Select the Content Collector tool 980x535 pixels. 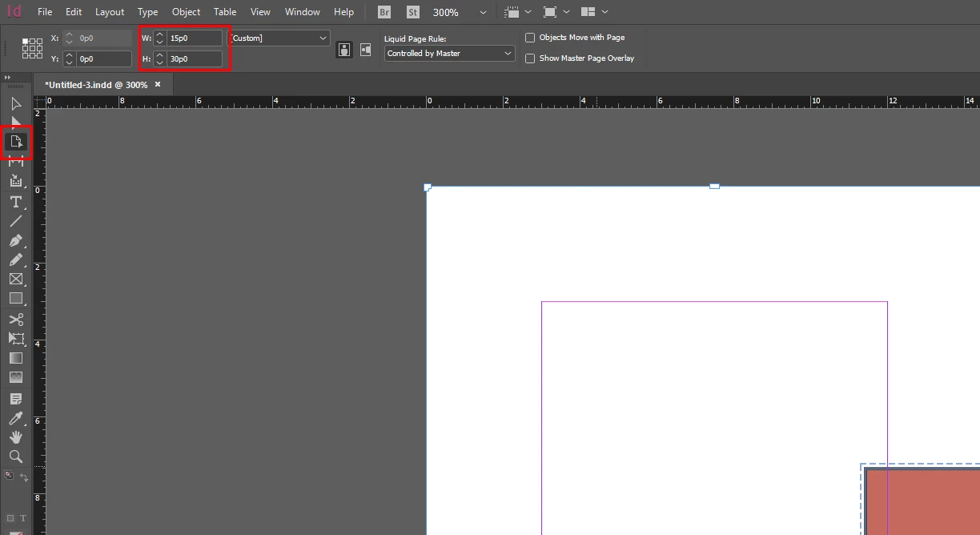16,181
